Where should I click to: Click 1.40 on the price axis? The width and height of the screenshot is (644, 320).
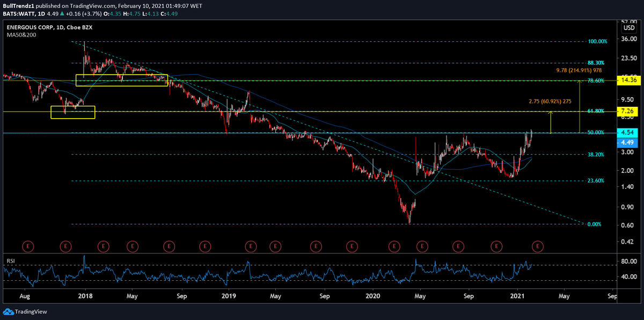[x=628, y=187]
